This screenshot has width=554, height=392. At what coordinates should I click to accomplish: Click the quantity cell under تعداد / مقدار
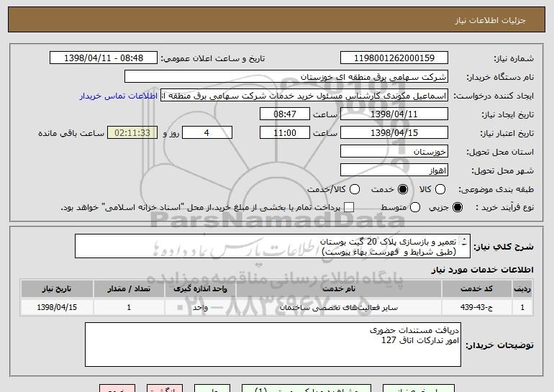129,307
